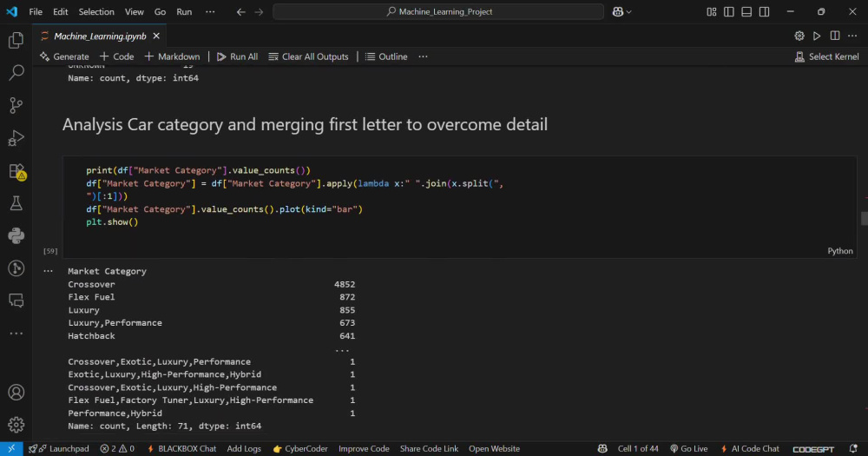This screenshot has width=868, height=456.
Task: Toggle the bottom panel visibility
Action: tap(746, 11)
